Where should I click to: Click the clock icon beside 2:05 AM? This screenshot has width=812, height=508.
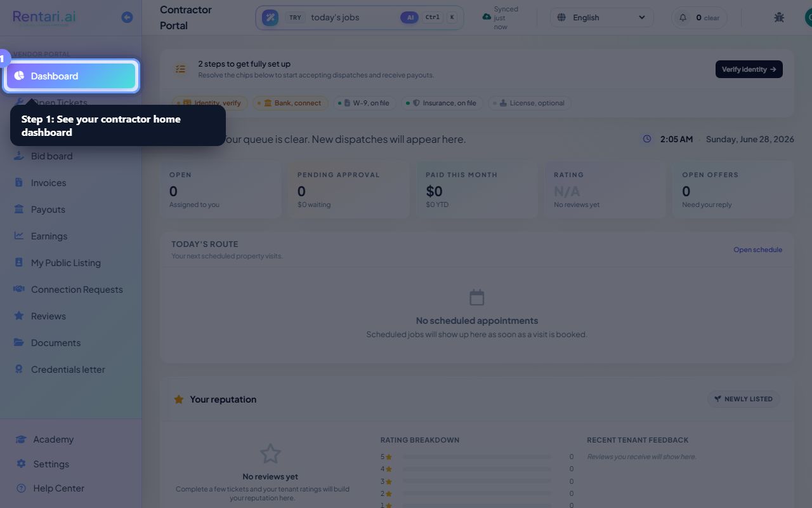pyautogui.click(x=647, y=138)
